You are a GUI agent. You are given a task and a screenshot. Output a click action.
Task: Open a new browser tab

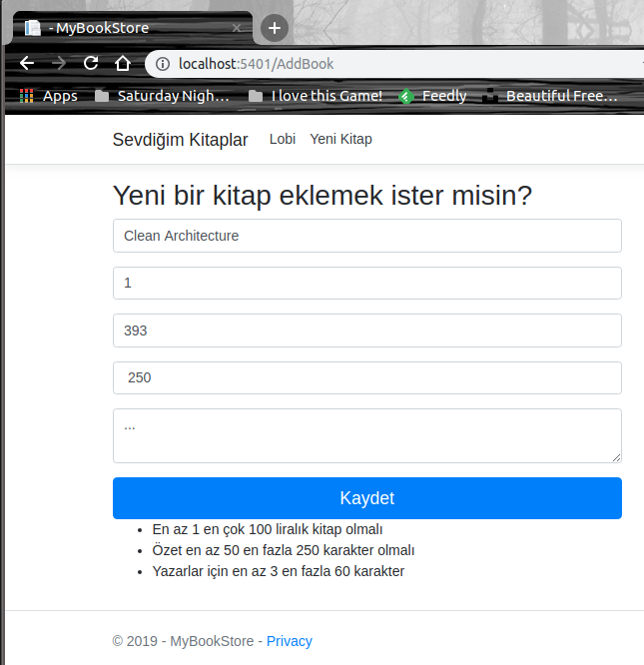(x=275, y=28)
